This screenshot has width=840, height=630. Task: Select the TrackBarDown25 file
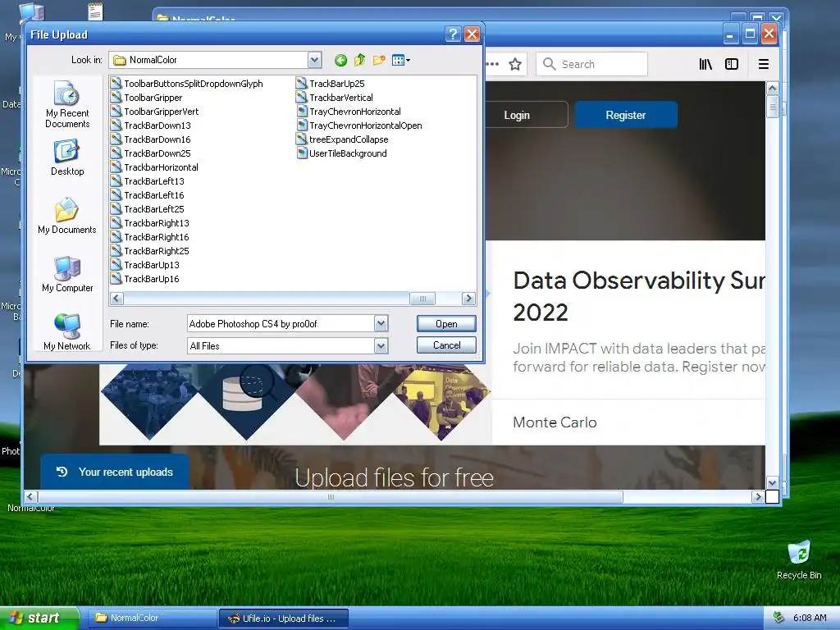pyautogui.click(x=151, y=153)
